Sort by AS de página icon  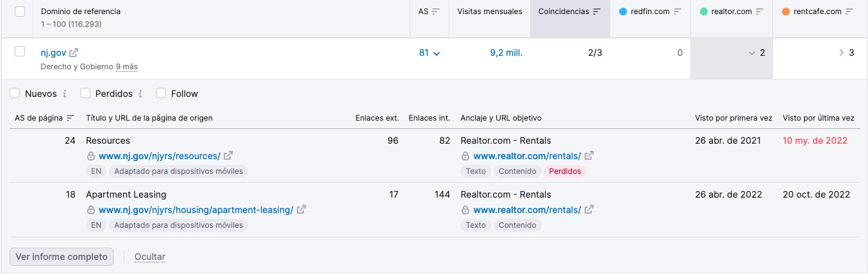tap(71, 118)
